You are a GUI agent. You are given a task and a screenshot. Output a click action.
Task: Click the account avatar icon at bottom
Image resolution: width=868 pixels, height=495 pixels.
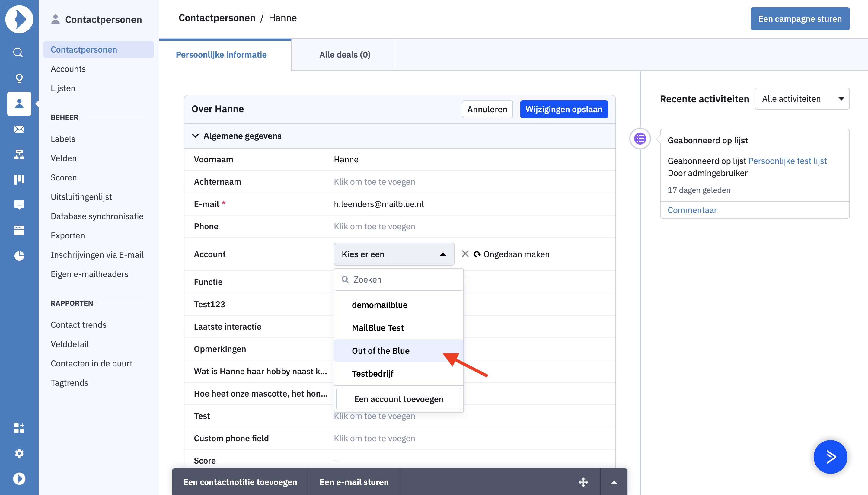(19, 479)
